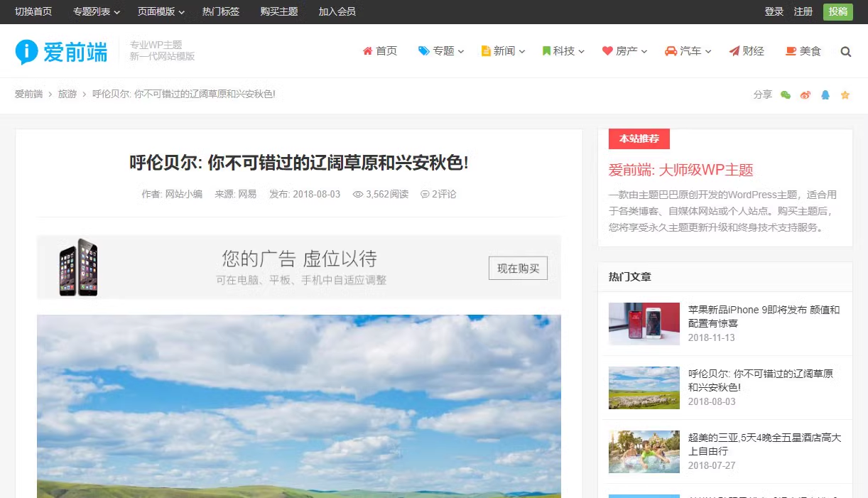Screen dimensions: 868x498
Task: Click the 本站推荐 red label
Action: pos(639,139)
